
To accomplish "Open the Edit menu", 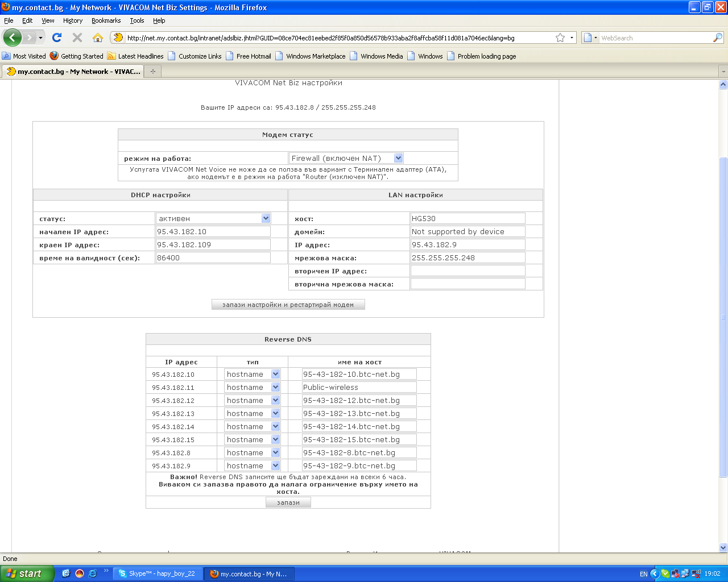I will tap(27, 20).
